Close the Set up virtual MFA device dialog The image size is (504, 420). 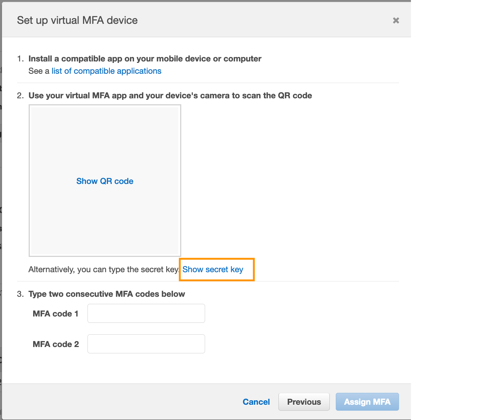pyautogui.click(x=396, y=20)
